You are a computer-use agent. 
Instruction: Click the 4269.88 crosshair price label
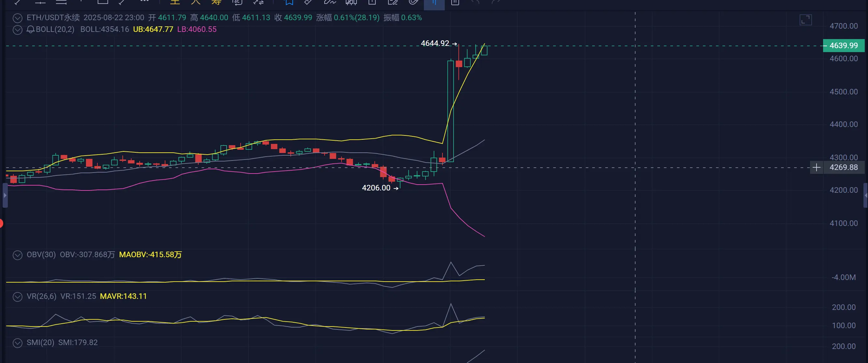tap(844, 168)
